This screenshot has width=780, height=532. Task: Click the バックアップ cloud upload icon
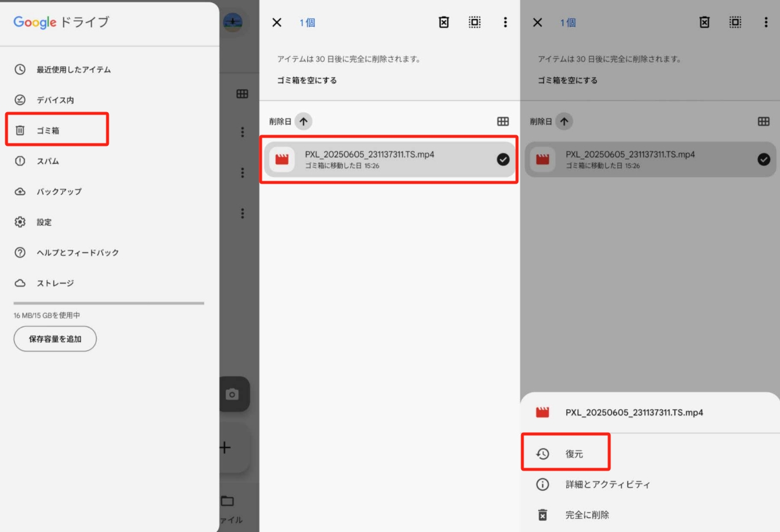(20, 192)
